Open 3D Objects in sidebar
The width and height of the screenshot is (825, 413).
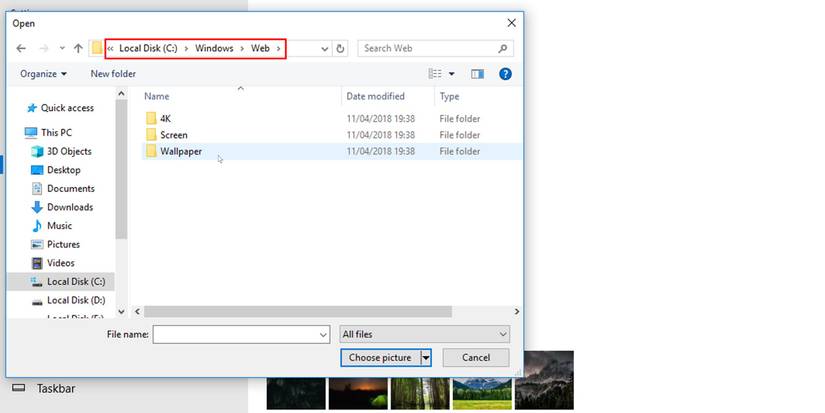coord(62,152)
